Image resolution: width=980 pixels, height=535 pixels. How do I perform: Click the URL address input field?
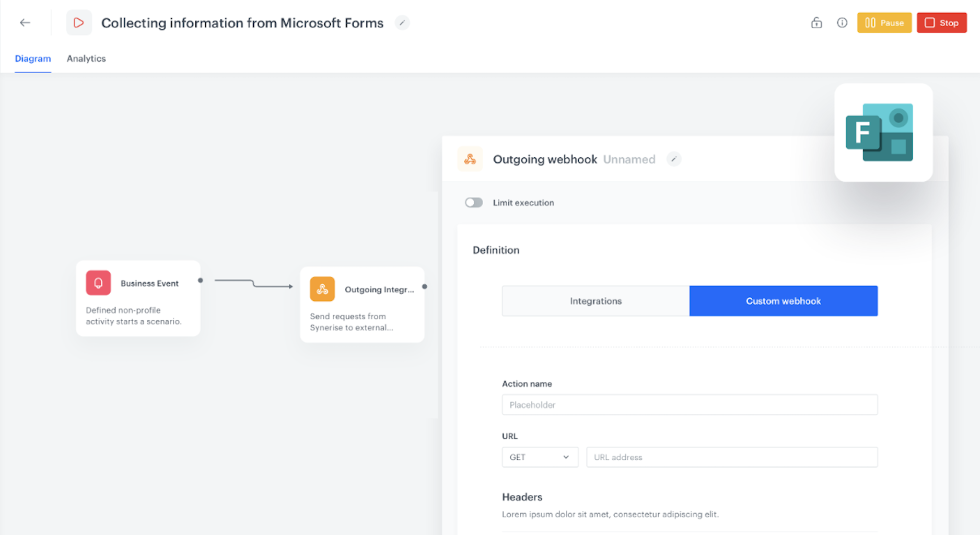[731, 457]
